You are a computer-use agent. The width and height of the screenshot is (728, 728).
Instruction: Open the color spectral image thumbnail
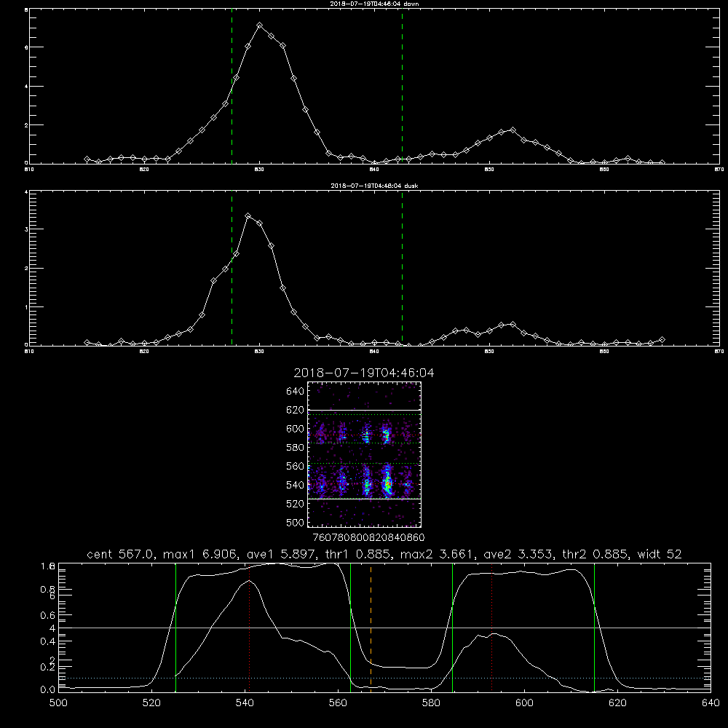click(x=365, y=454)
